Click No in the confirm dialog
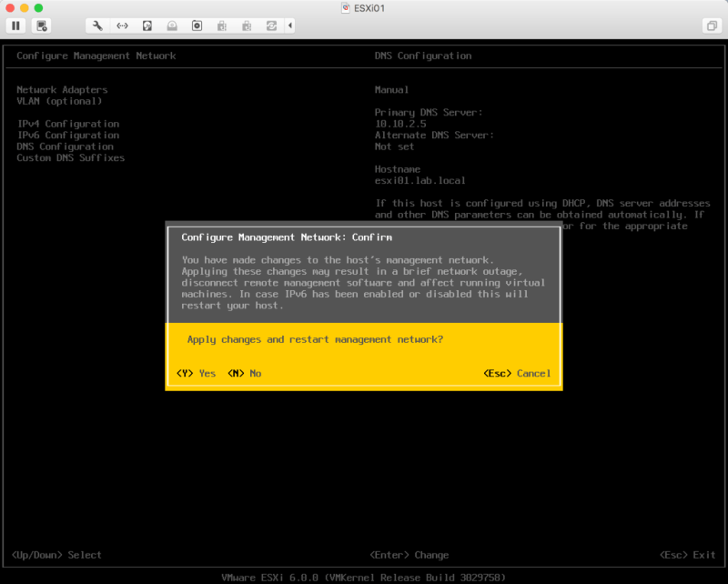Image resolution: width=728 pixels, height=584 pixels. pos(245,373)
